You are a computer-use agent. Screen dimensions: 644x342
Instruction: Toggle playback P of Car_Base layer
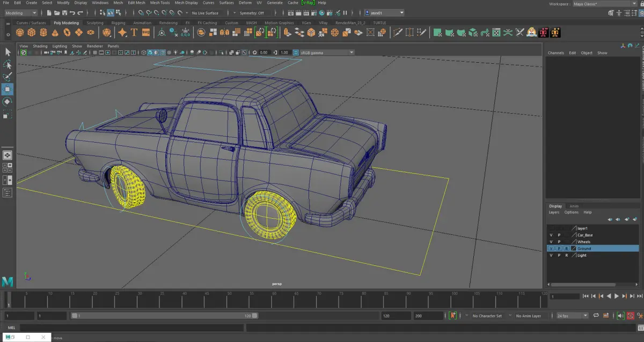pos(559,235)
